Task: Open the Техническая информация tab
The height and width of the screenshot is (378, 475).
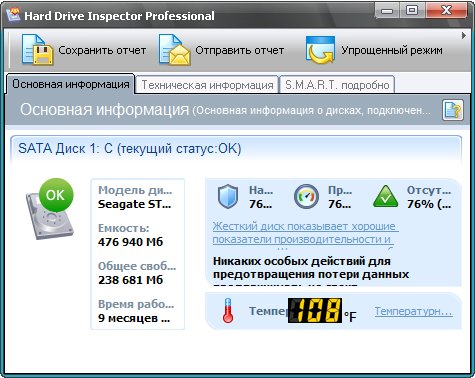Action: tap(207, 85)
